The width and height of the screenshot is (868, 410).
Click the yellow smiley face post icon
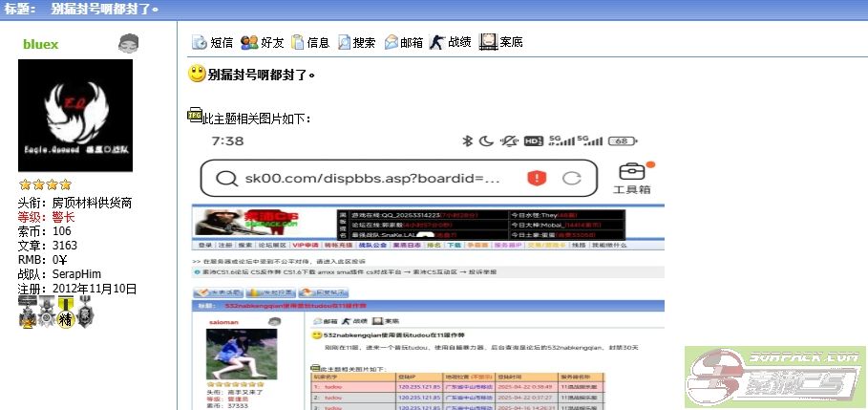(x=197, y=74)
